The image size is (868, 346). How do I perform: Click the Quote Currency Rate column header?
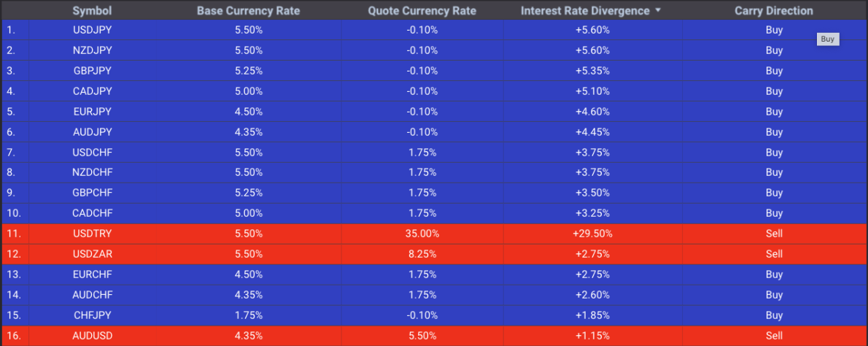coord(422,11)
